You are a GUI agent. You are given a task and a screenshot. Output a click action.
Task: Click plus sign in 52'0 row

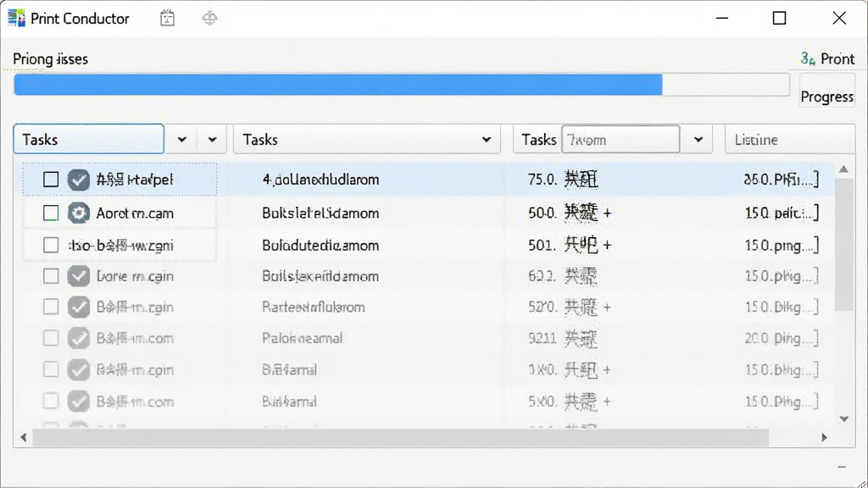click(x=607, y=307)
